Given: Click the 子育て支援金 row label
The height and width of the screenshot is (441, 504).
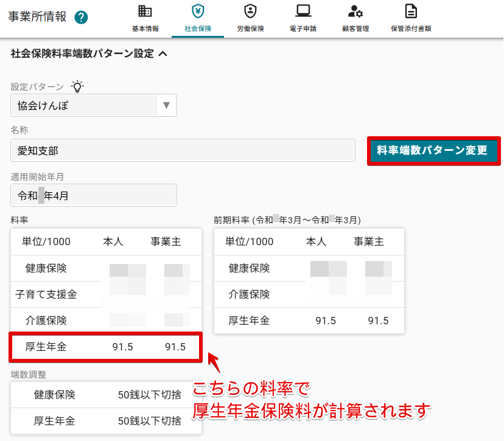Looking at the screenshot, I should 46,294.
